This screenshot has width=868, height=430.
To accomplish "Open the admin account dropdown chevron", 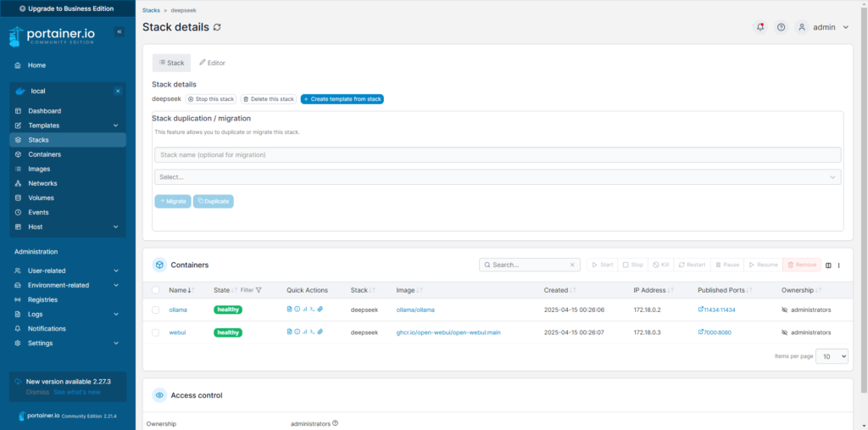I will [845, 27].
